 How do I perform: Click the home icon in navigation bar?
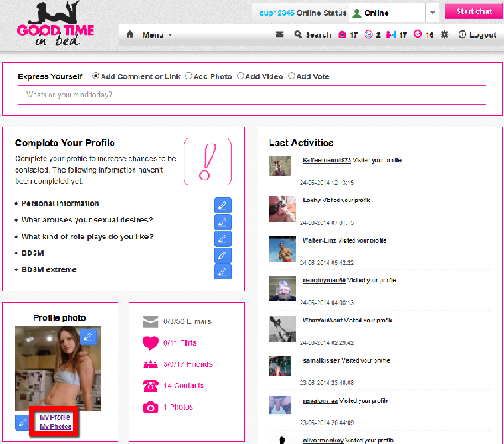coord(130,35)
